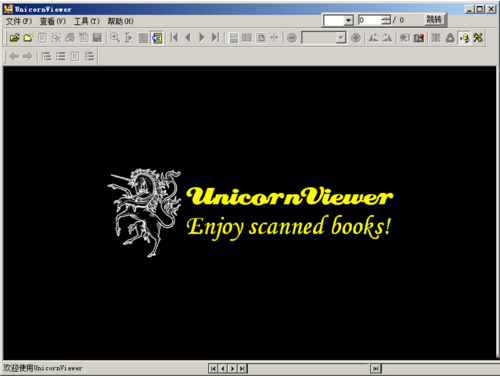The image size is (500, 378).
Task: Click the list lines outline icon
Action: (61, 56)
